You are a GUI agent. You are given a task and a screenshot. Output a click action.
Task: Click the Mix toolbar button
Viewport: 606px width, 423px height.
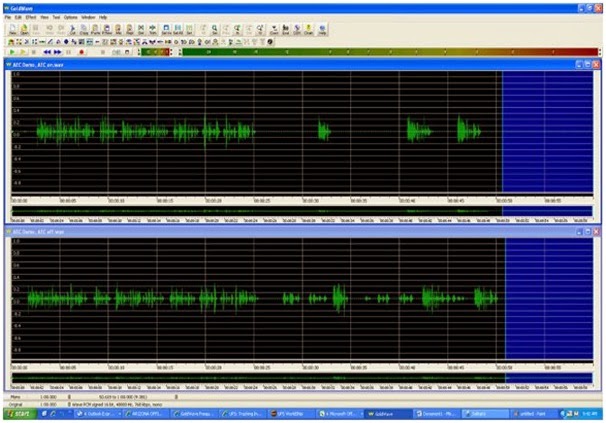118,29
